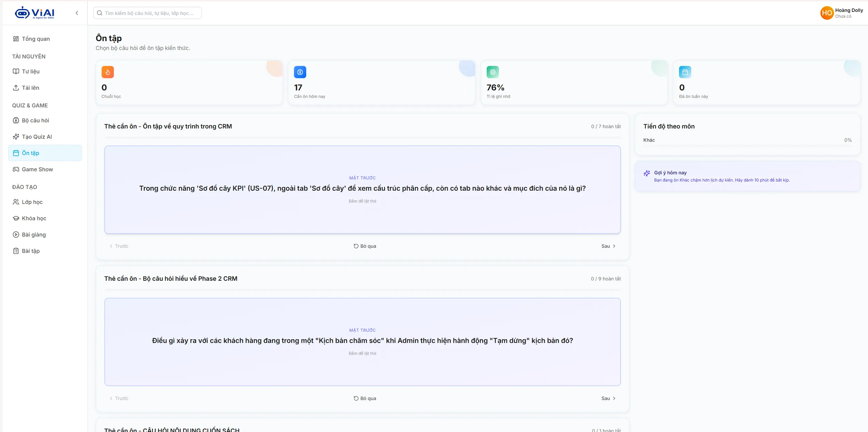Click the Khác subject progress bar

(x=747, y=146)
